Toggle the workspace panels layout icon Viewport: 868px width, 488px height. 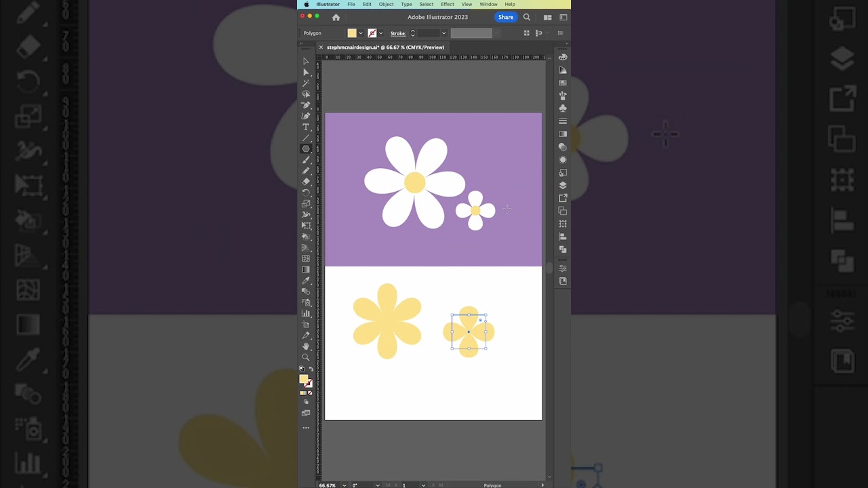point(563,17)
